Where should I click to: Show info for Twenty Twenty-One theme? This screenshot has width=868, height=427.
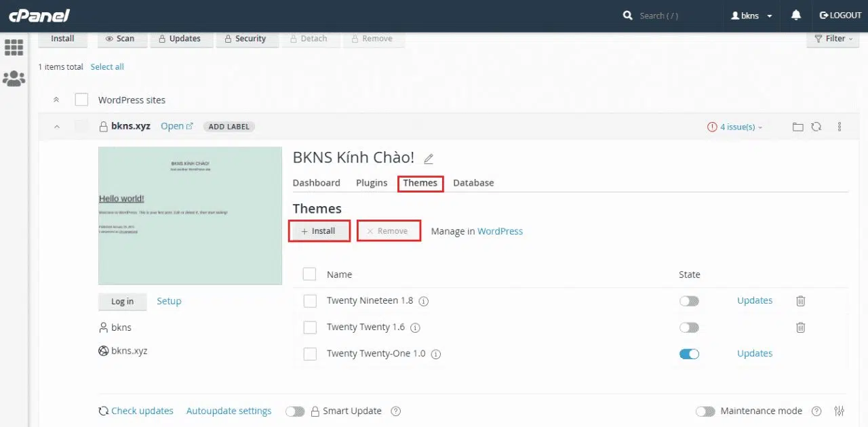[x=436, y=354]
